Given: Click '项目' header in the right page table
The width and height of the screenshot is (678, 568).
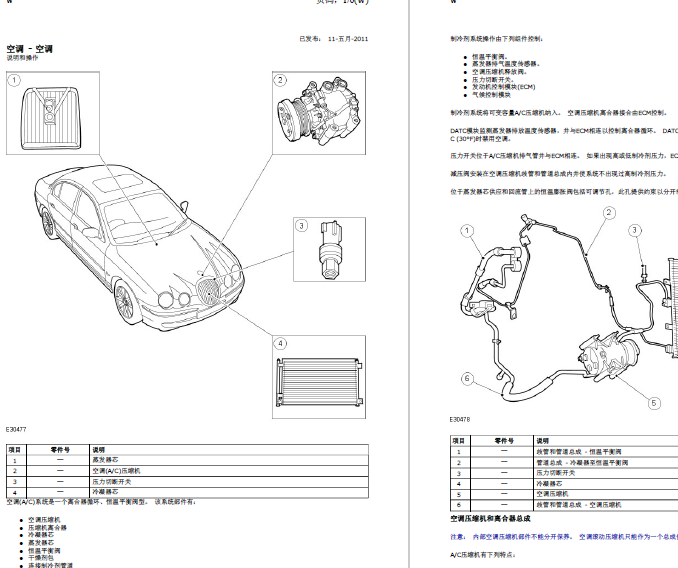Looking at the screenshot, I should pyautogui.click(x=459, y=441).
